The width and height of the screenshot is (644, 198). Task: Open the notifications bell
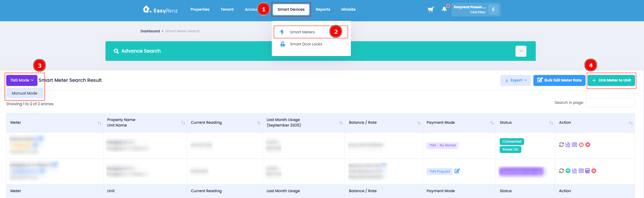point(444,9)
